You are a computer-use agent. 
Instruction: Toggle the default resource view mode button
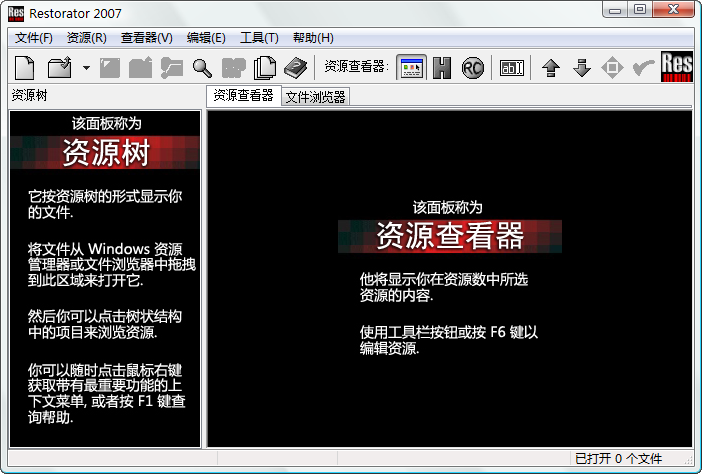[411, 68]
